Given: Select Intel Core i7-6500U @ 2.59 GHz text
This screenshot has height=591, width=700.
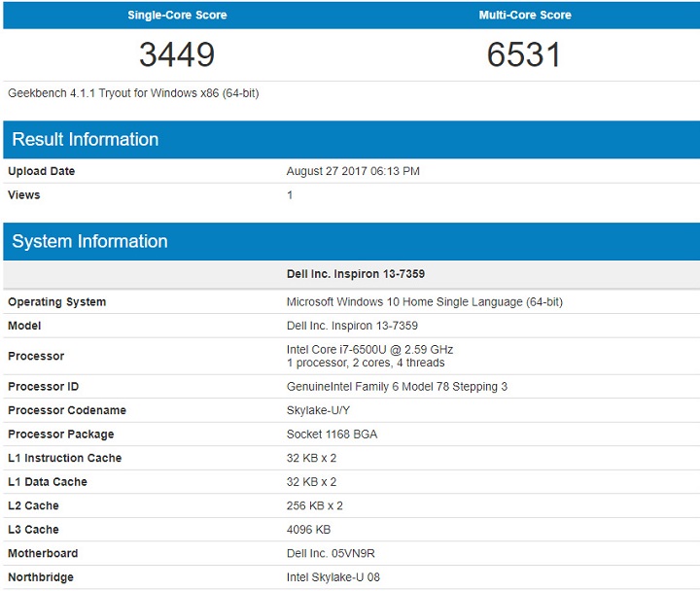Looking at the screenshot, I should click(x=370, y=350).
